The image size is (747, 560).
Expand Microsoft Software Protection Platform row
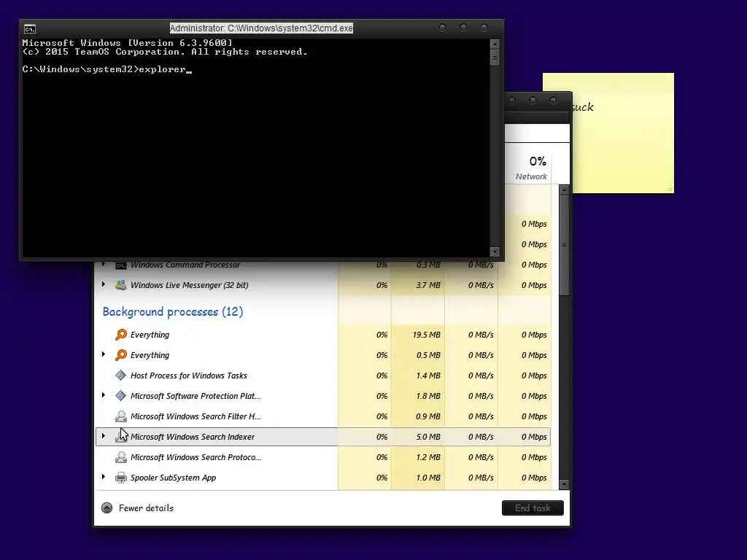point(104,395)
